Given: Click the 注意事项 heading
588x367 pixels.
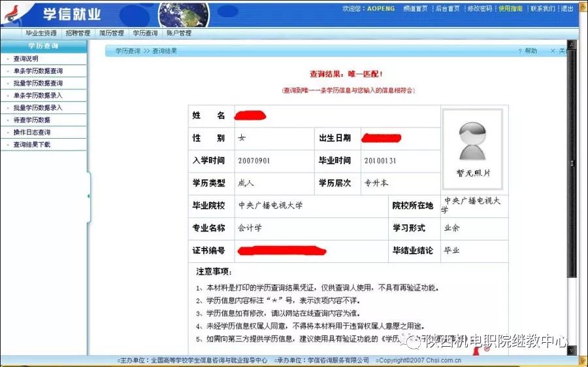Looking at the screenshot, I should [x=214, y=271].
